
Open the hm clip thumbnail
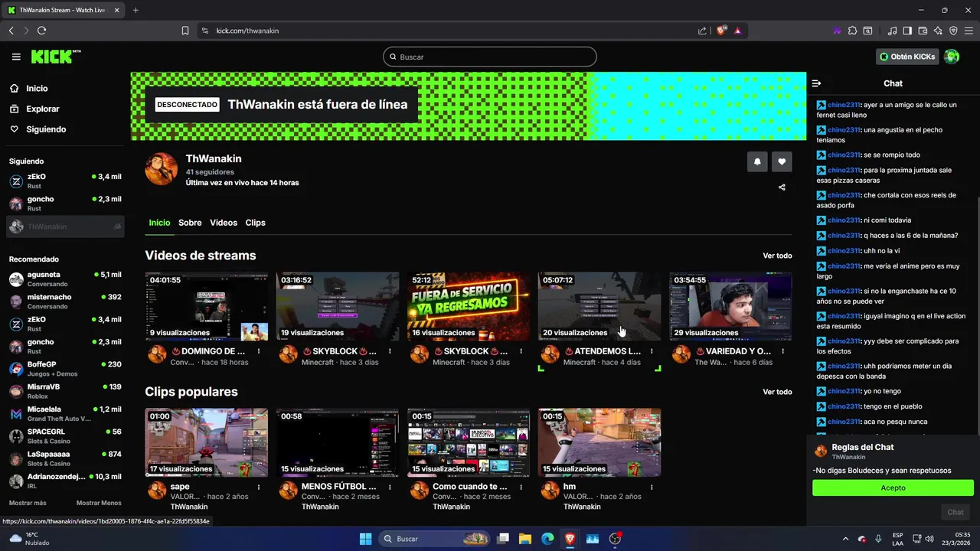[599, 442]
